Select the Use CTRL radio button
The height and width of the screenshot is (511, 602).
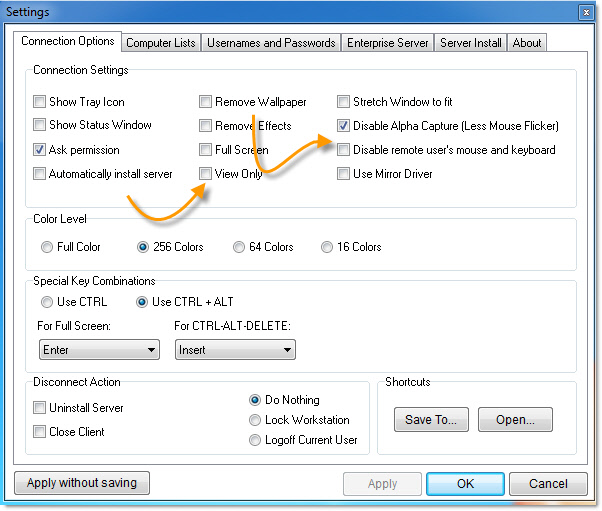(x=47, y=302)
